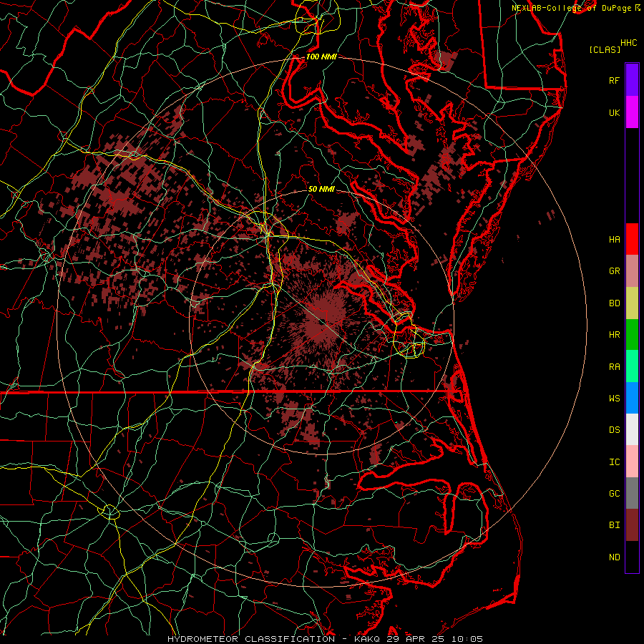This screenshot has height=644, width=644.
Task: Click the "HA" legend label
Action: 614,239
